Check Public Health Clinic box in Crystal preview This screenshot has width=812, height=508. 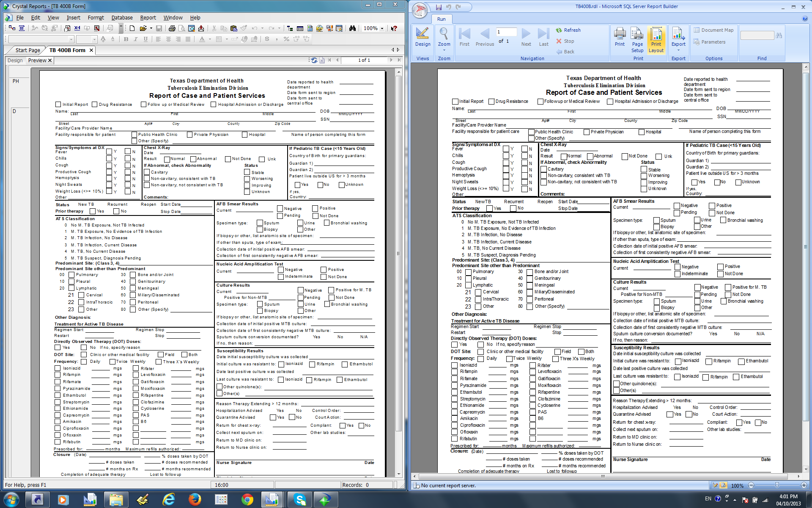tap(134, 135)
